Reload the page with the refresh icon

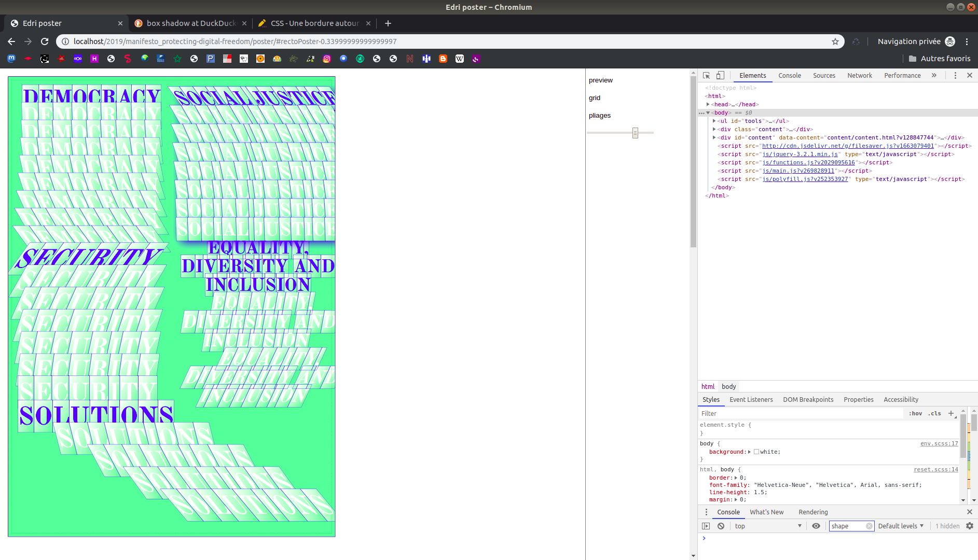point(45,41)
